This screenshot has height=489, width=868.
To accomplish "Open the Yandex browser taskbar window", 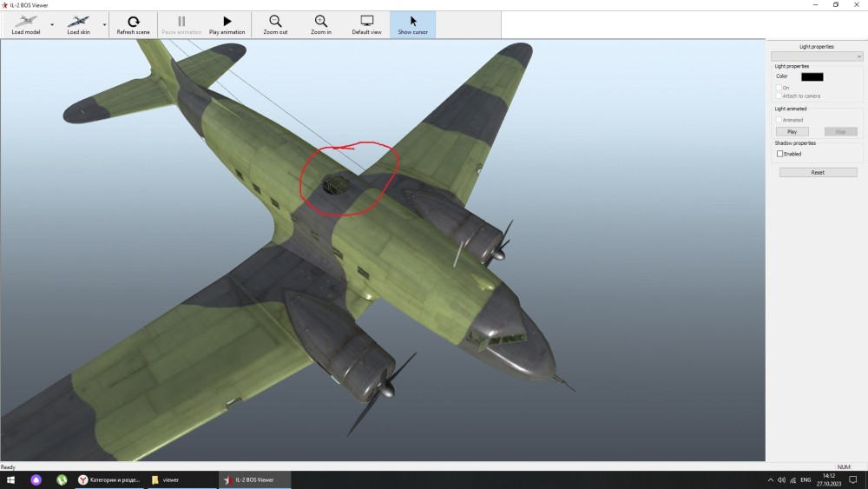I will (x=108, y=479).
